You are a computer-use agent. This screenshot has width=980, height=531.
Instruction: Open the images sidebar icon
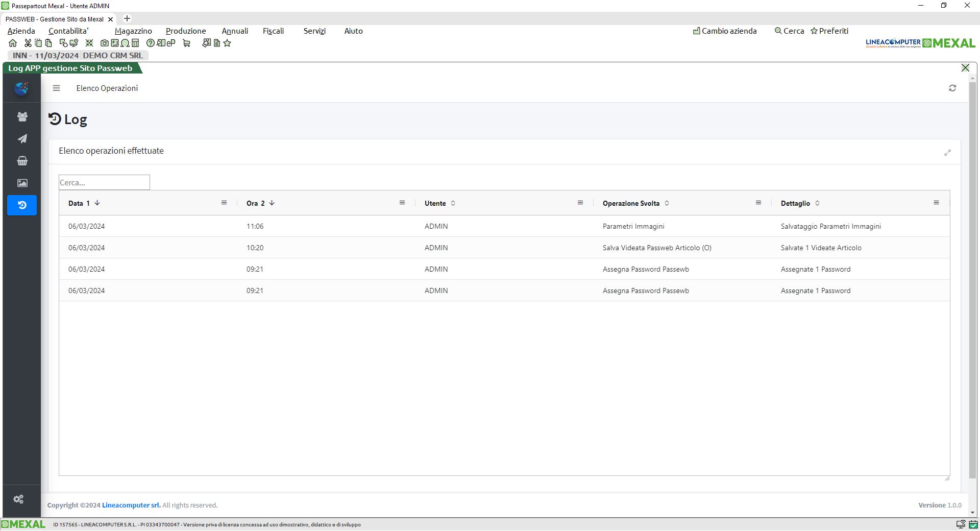(22, 183)
